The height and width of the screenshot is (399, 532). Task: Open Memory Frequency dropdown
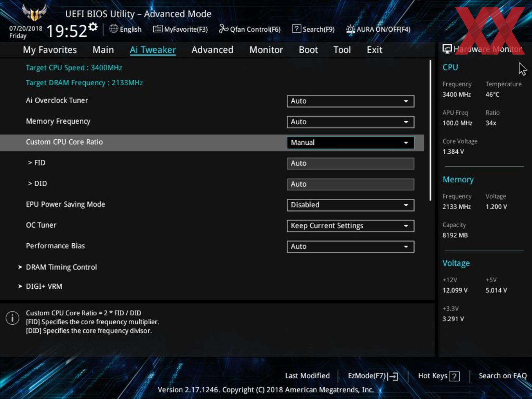point(350,122)
